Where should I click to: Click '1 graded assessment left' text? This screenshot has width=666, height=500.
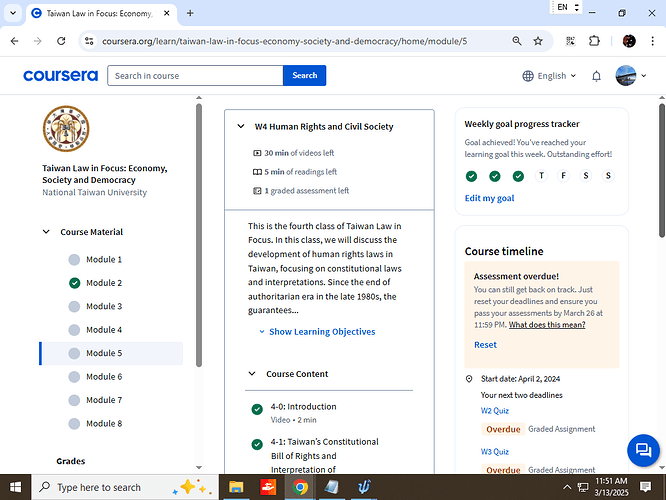pos(306,191)
